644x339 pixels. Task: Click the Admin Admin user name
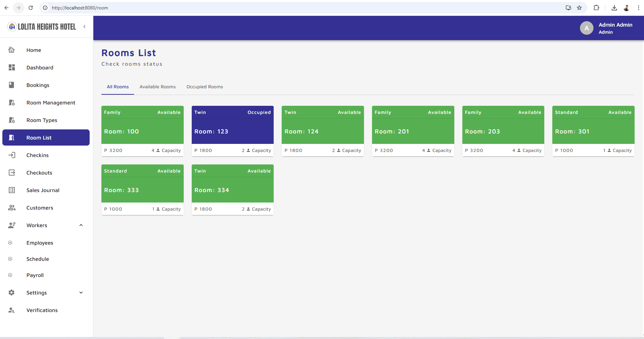(x=615, y=25)
